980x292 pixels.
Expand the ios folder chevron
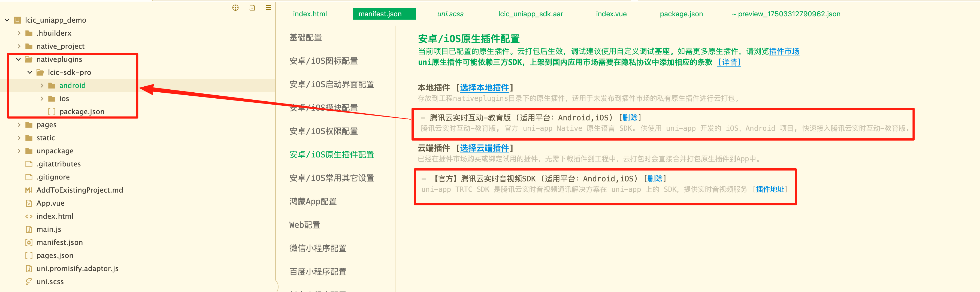click(42, 99)
